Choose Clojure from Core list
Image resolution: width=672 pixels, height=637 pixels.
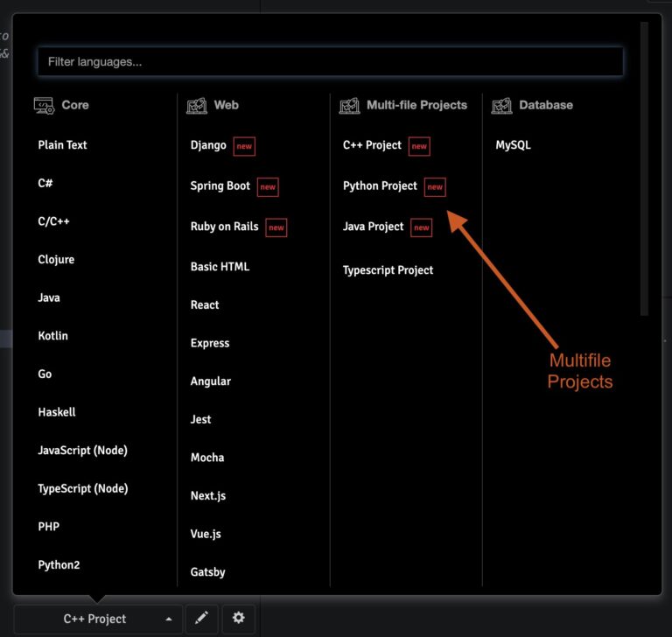[56, 259]
